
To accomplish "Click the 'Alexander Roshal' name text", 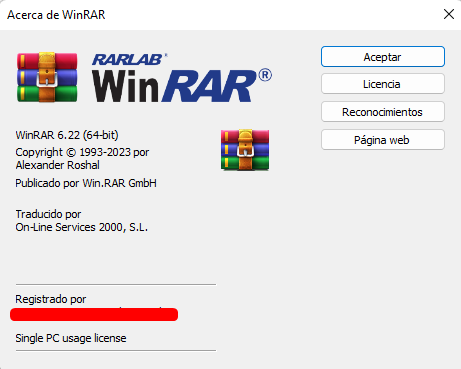I will point(58,165).
